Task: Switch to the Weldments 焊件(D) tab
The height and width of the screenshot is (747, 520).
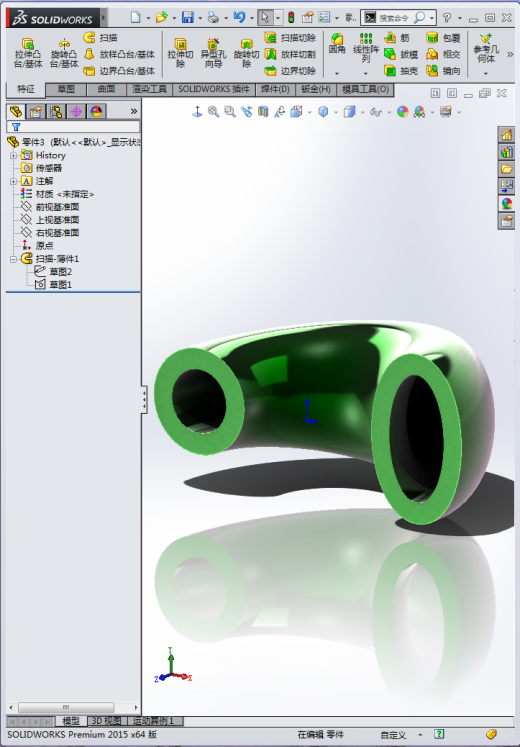Action: tap(275, 89)
